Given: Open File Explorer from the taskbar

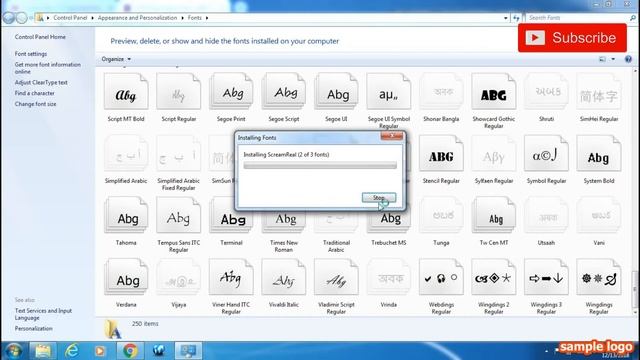Looking at the screenshot, I should point(43,351).
